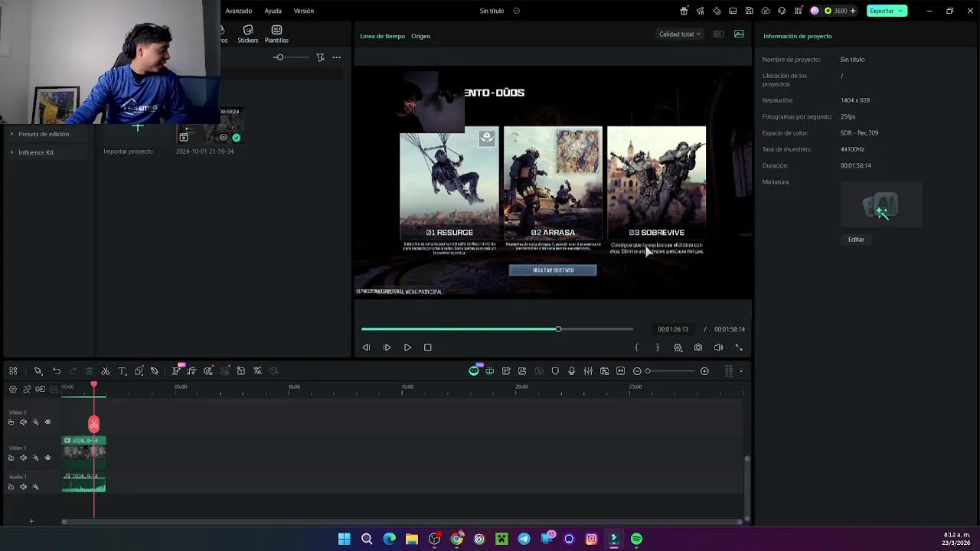Click the play button below preview
The height and width of the screenshot is (551, 980).
click(x=407, y=347)
